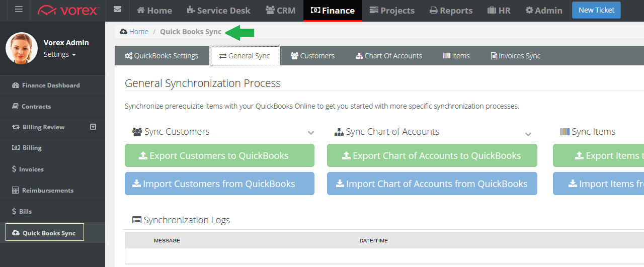The height and width of the screenshot is (267, 644).
Task: Collapse the Sync Chart of Accounts chevron
Action: click(528, 134)
